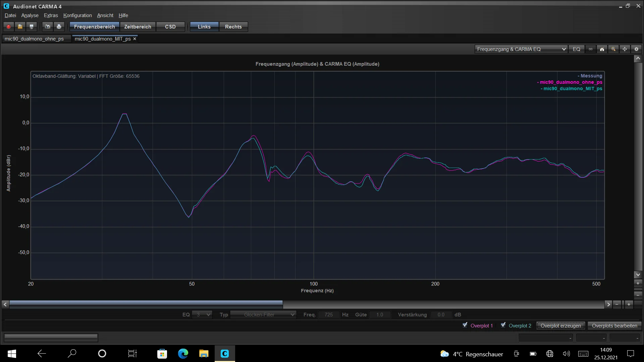Image resolution: width=644 pixels, height=362 pixels.
Task: Open the volume control in system tray
Action: [x=567, y=354]
